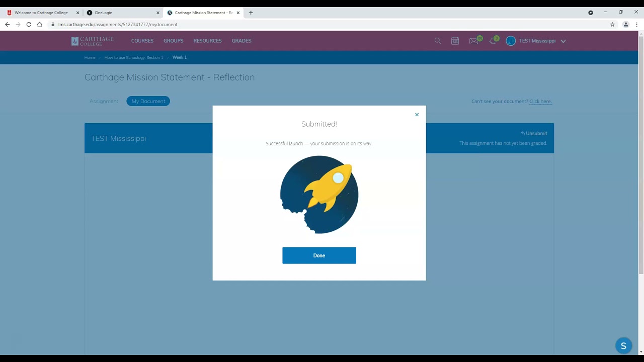Close the Submitted dialog with the X
The image size is (644, 362).
click(417, 115)
